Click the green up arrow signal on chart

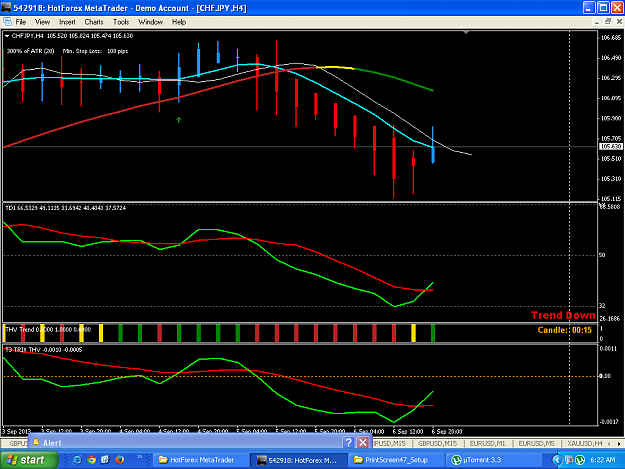(x=179, y=120)
